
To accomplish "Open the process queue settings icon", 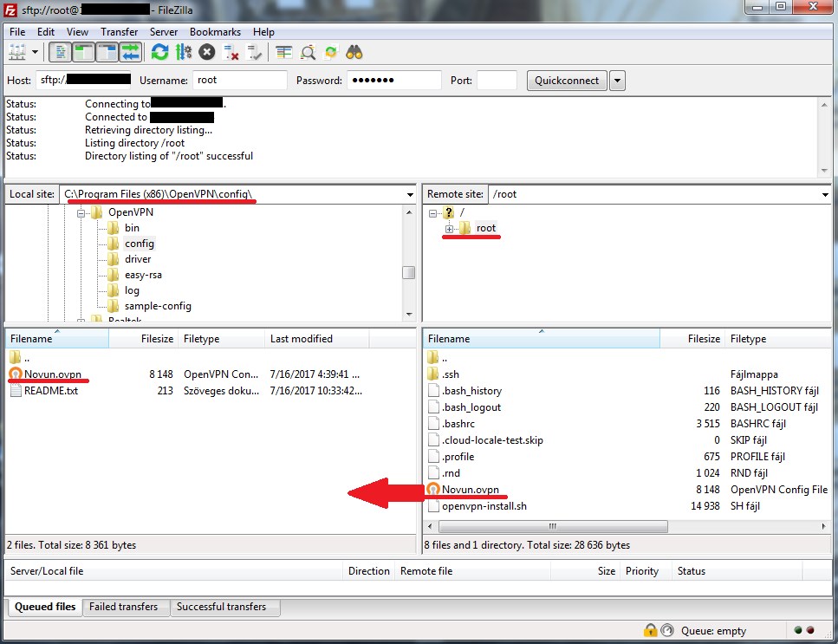I will point(183,52).
